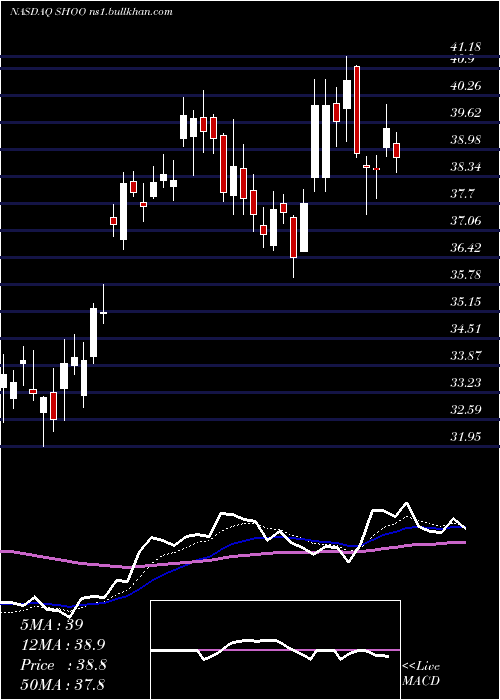Click the 12MA : 38.9 value
Image resolution: width=500 pixels, height=700 pixels.
63,645
